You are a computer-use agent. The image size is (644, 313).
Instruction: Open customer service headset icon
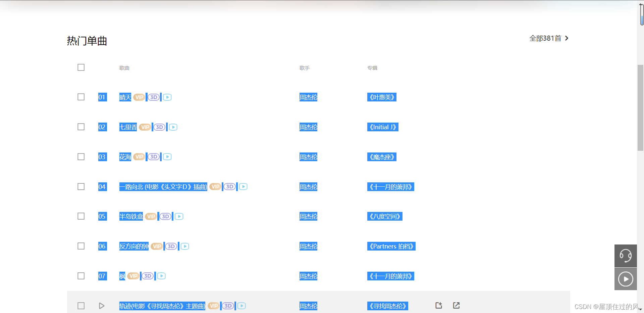[x=626, y=256]
